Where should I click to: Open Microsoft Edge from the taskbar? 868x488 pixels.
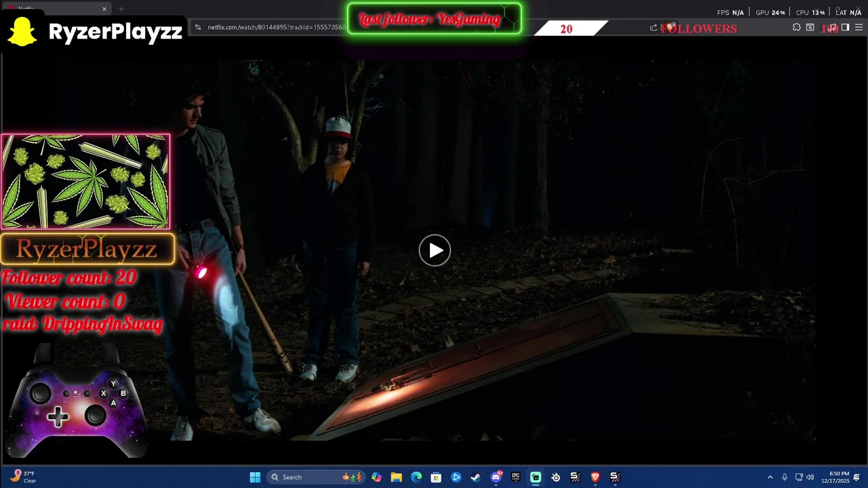416,477
